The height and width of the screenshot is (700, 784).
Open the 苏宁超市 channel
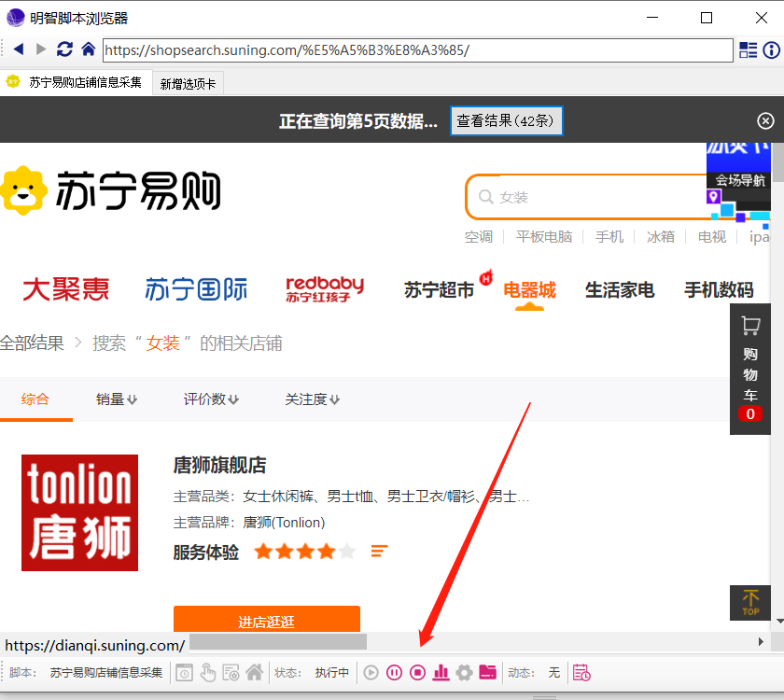[x=439, y=290]
